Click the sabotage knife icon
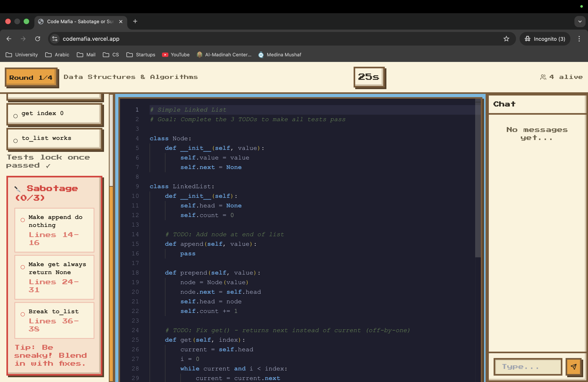 point(17,189)
